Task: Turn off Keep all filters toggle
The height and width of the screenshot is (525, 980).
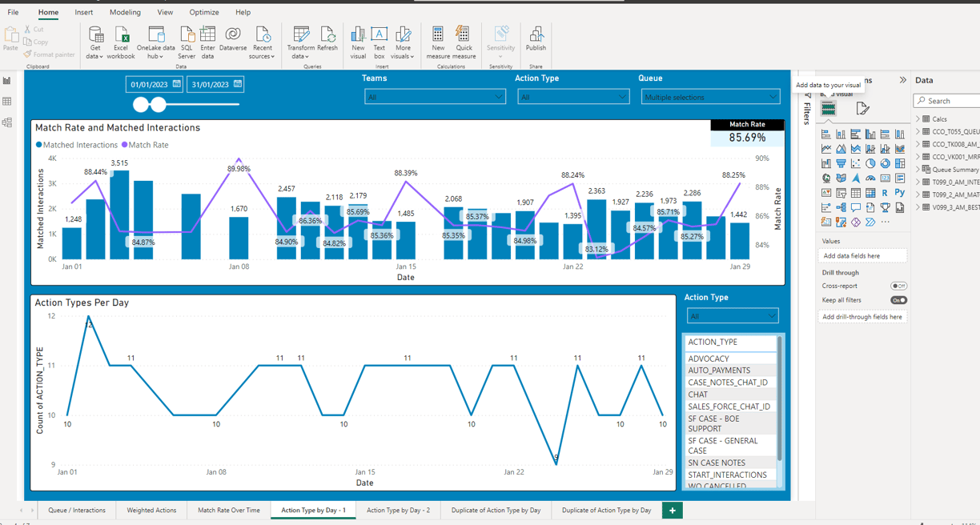Action: coord(898,300)
